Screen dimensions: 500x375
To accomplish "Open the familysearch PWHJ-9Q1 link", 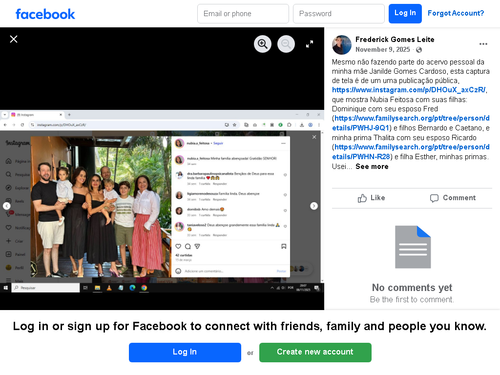I will point(411,123).
